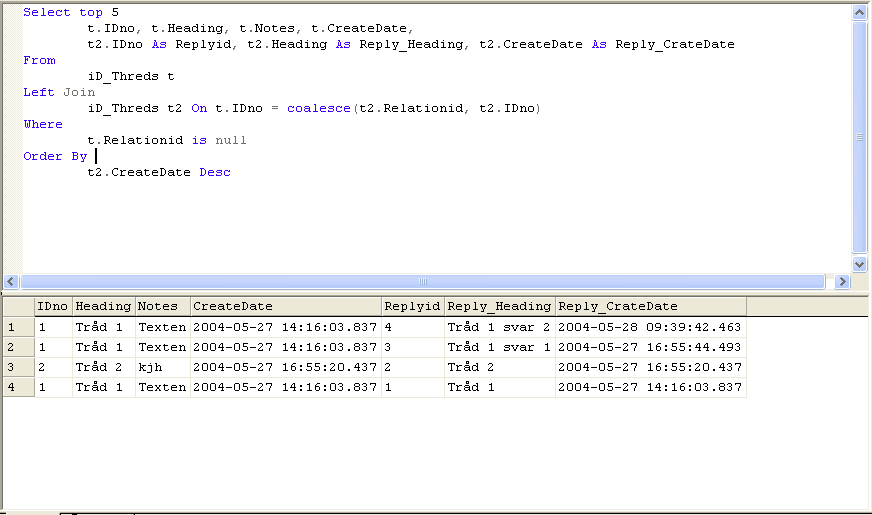Click the horizontal scrollbar left arrow

pos(11,281)
